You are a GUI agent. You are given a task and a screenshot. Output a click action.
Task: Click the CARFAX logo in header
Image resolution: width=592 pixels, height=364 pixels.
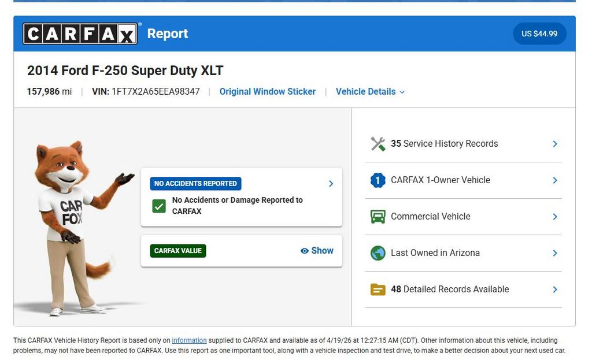coord(80,34)
